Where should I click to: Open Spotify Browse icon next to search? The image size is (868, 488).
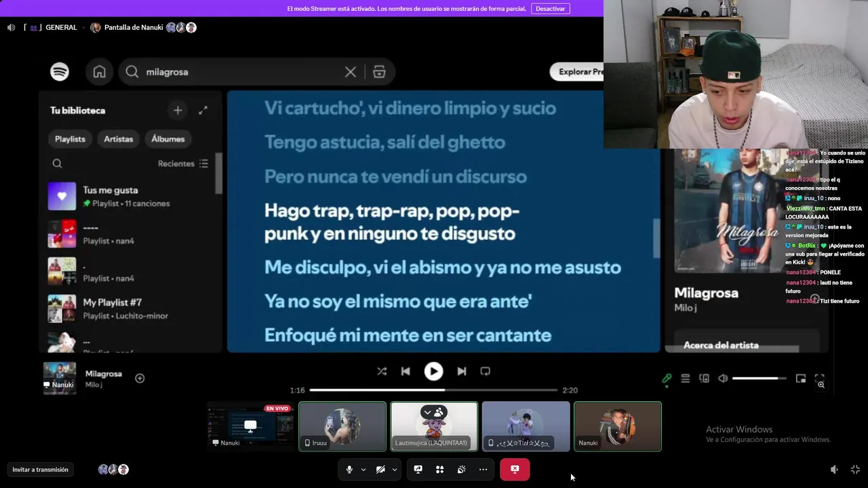coord(379,72)
